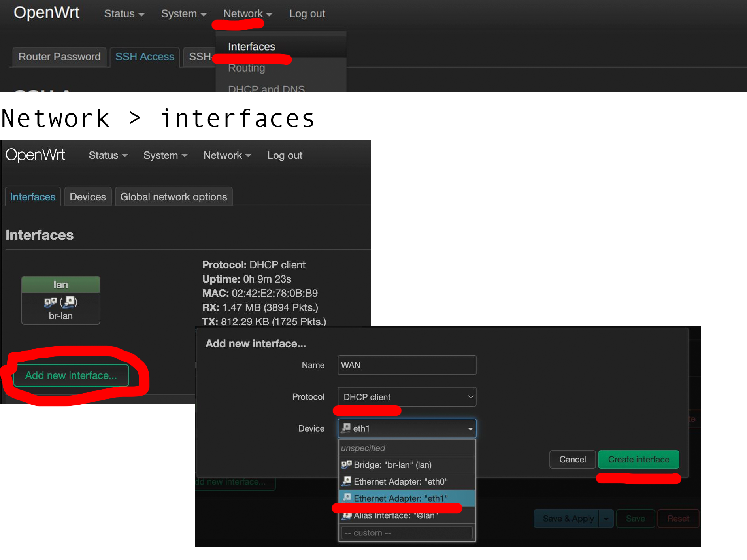Image resolution: width=747 pixels, height=560 pixels.
Task: Choose Interfaces from the Network dropdown menu
Action: click(251, 47)
